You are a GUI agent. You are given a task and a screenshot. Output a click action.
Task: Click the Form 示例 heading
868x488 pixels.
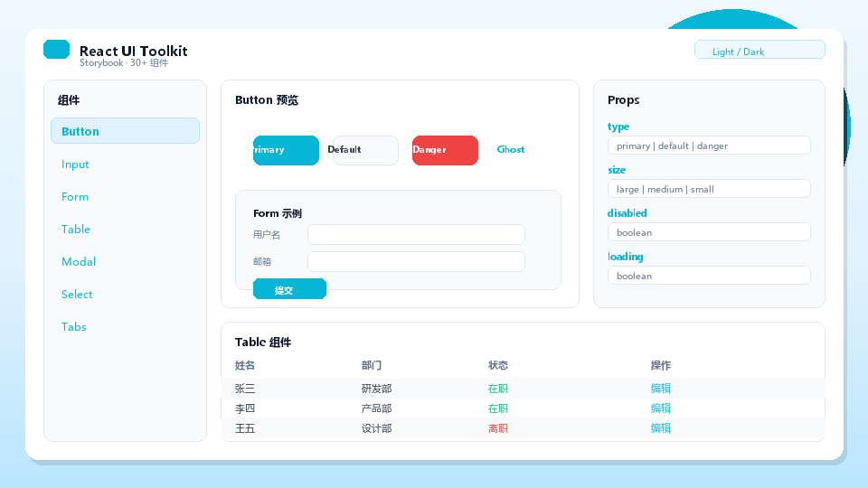278,213
